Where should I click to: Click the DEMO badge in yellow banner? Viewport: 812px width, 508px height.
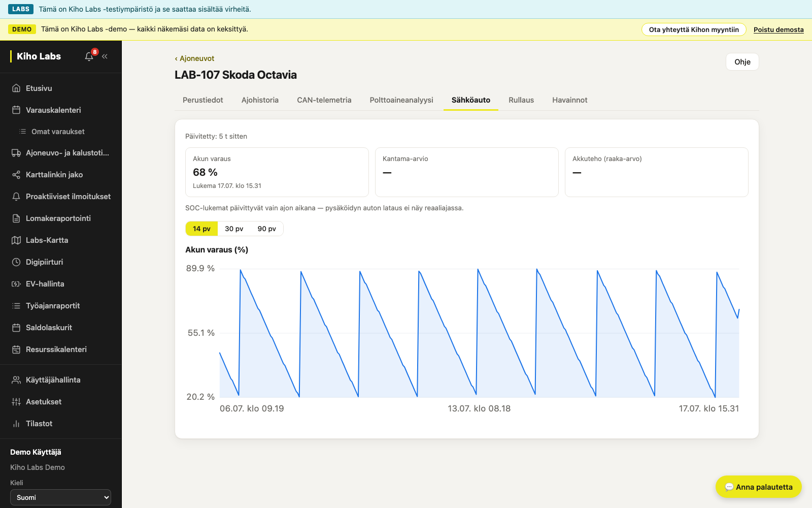point(22,29)
